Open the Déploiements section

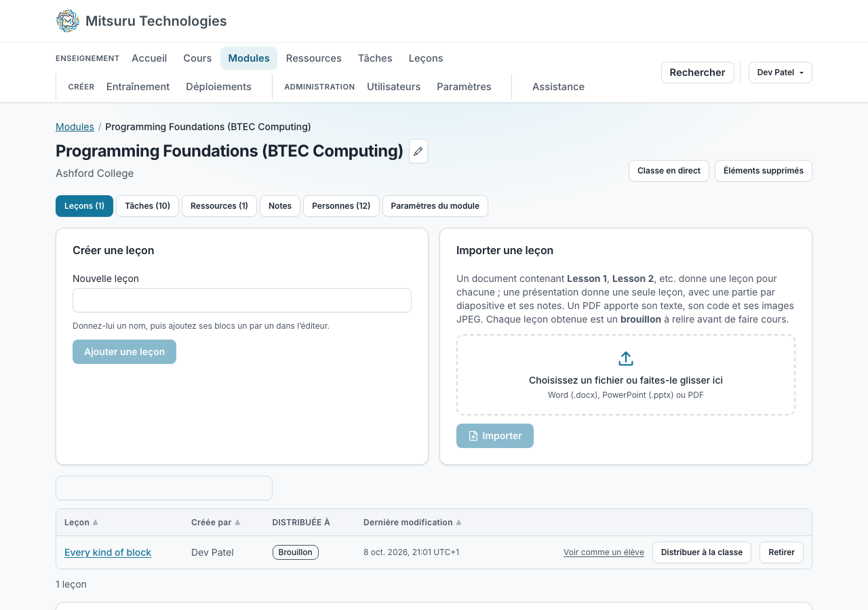[218, 87]
